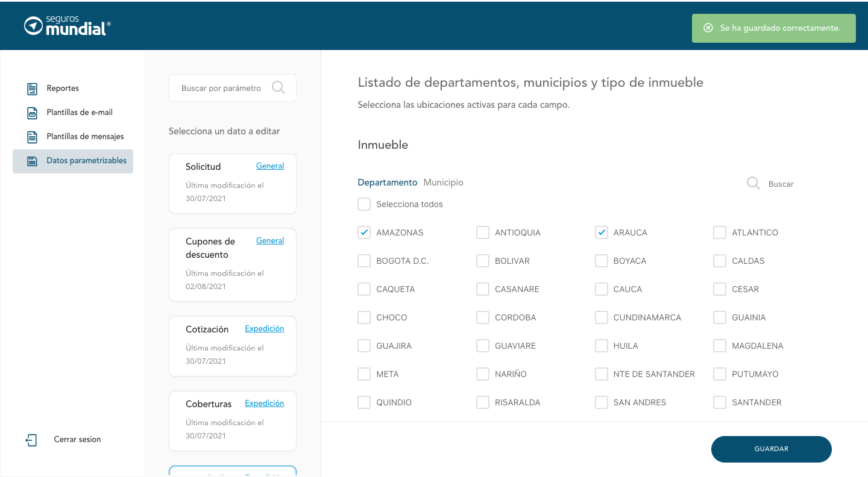Viewport: 868px width, 477px height.
Task: Click the magnifier in parameter search box
Action: (x=278, y=88)
